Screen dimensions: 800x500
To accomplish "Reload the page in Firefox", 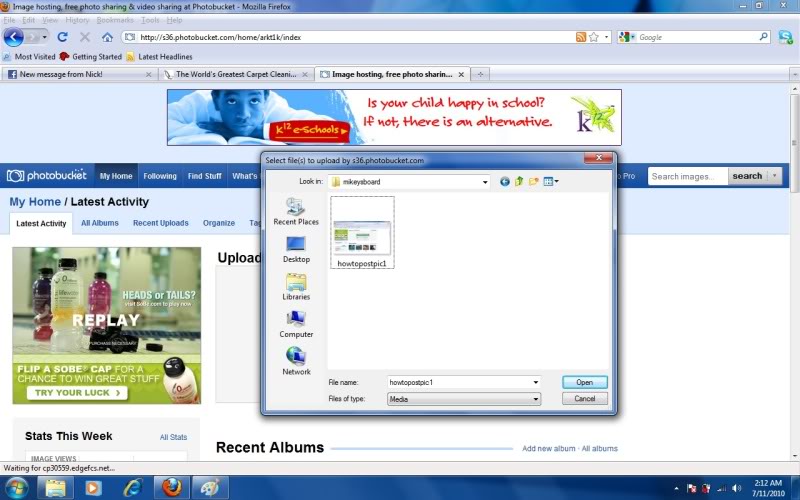I will 62,37.
